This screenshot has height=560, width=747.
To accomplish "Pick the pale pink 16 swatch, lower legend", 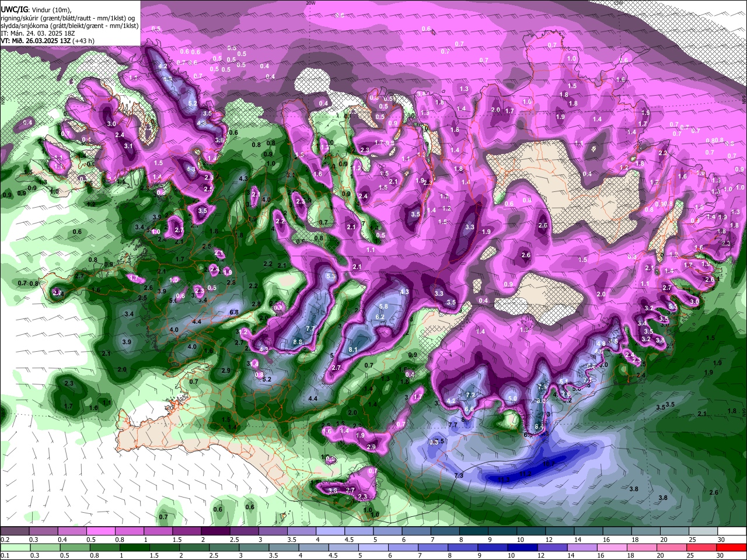I will (x=613, y=547).
